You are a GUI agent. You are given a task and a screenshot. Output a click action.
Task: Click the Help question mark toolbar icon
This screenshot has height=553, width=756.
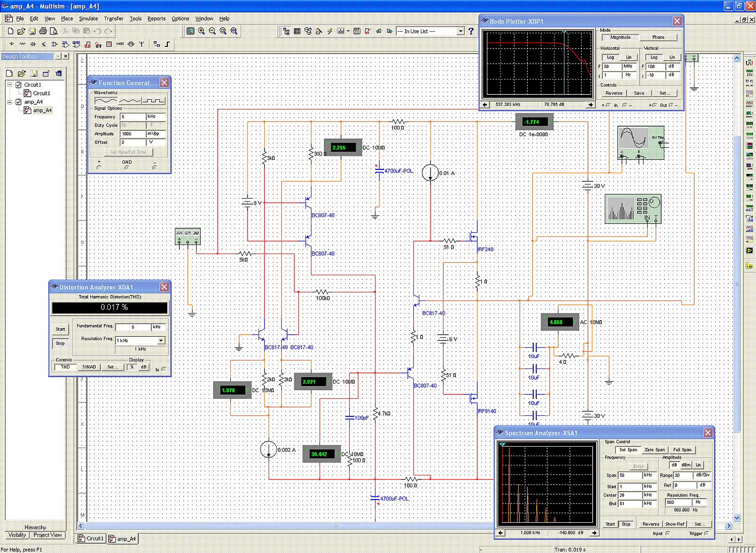(471, 31)
